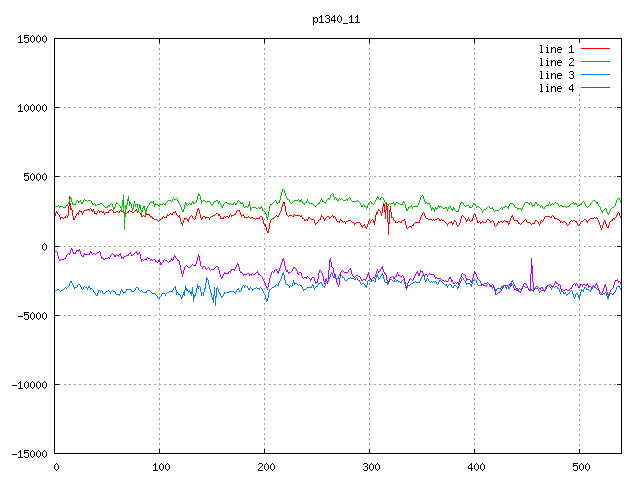Viewport: 640px width, 480px height.
Task: Click the chart title p1340_11
Action: [x=336, y=18]
